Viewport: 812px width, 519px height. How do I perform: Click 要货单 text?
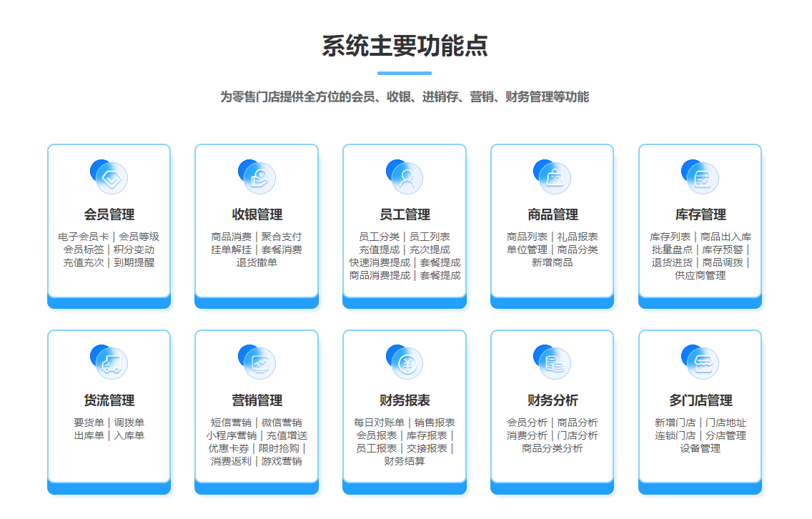click(x=89, y=422)
